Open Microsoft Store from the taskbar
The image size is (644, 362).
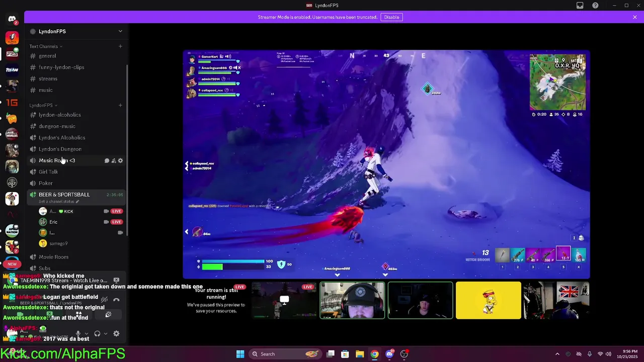(345, 354)
